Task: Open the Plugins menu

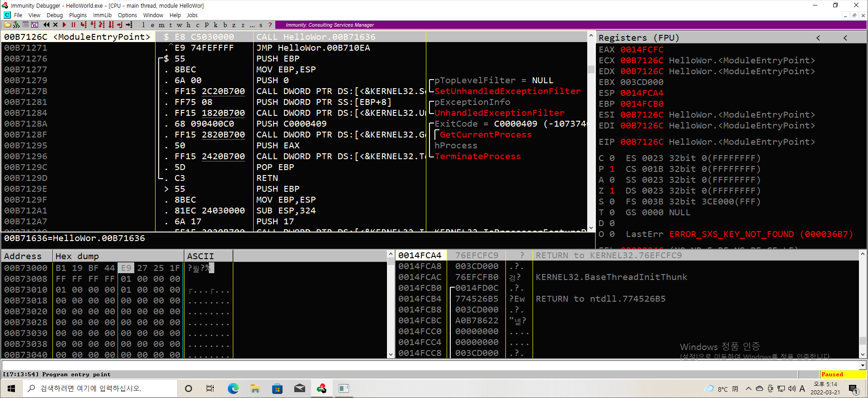Action: point(78,15)
